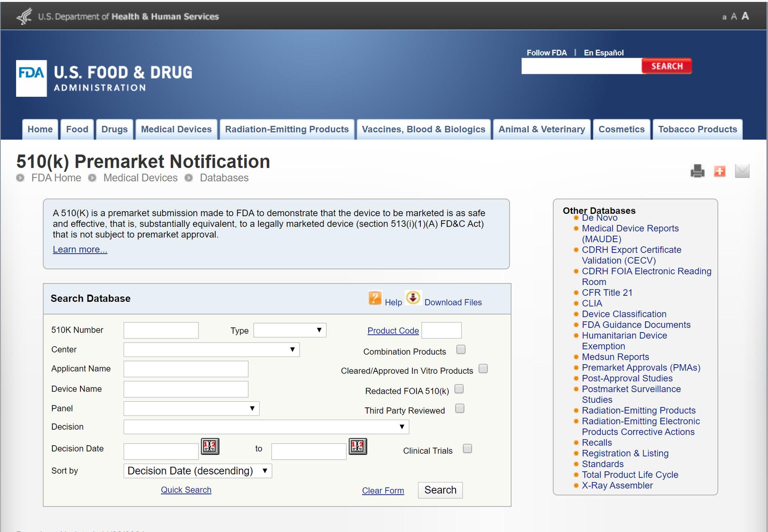768x532 pixels.
Task: Click the print page icon
Action: click(697, 171)
